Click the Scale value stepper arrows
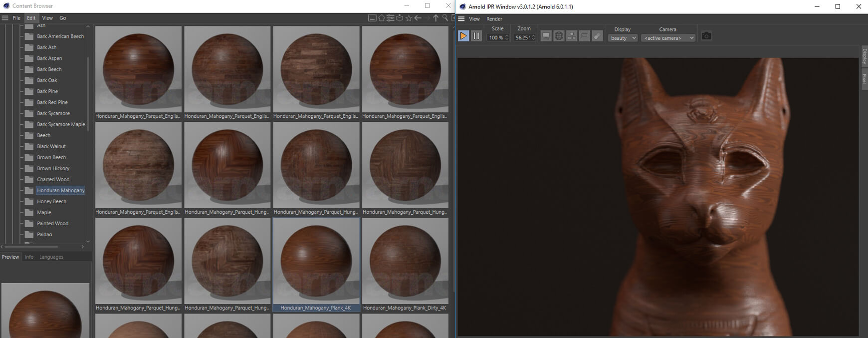868x338 pixels. 507,37
